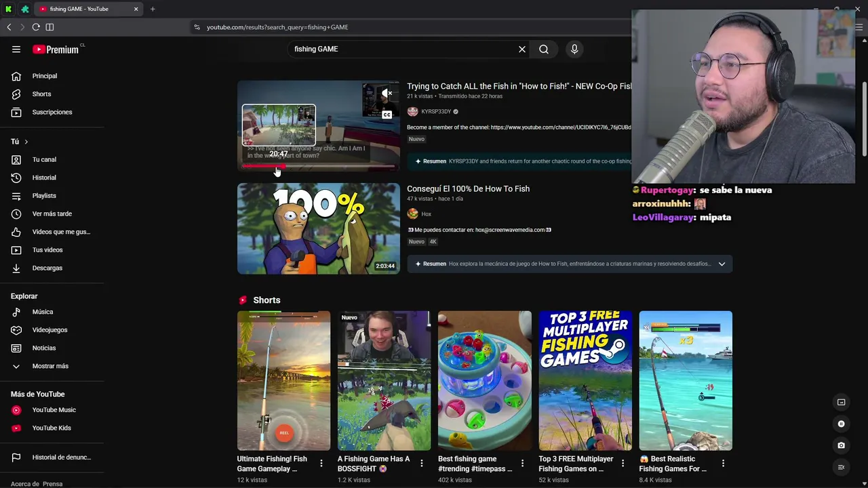Expand Mostrar más in sidebar
This screenshot has height=488, width=868.
coord(50,366)
